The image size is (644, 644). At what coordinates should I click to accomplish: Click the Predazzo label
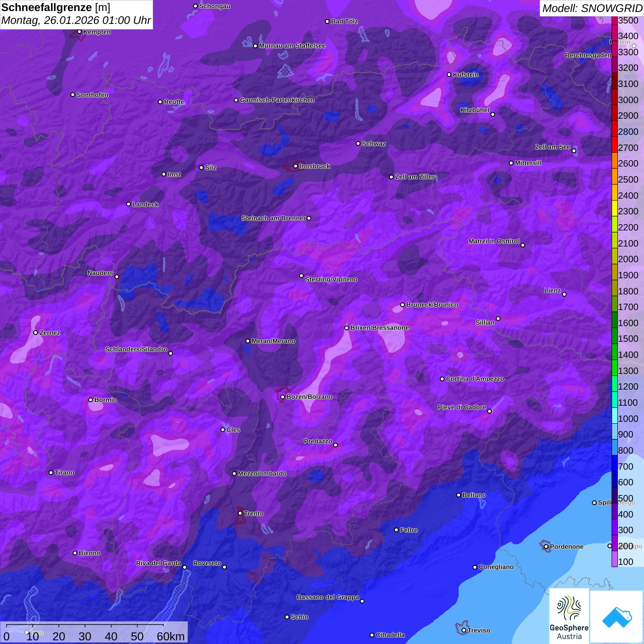point(318,441)
